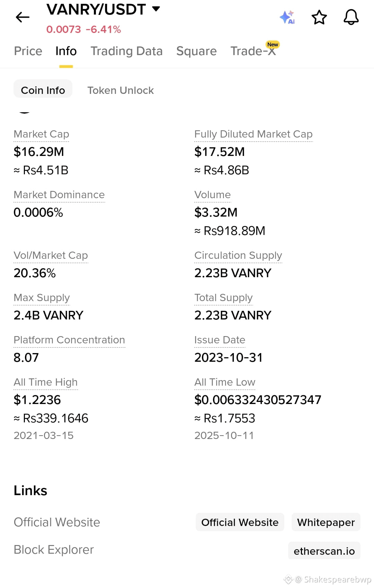The width and height of the screenshot is (374, 588).
Task: Open the Square section
Action: pos(196,51)
